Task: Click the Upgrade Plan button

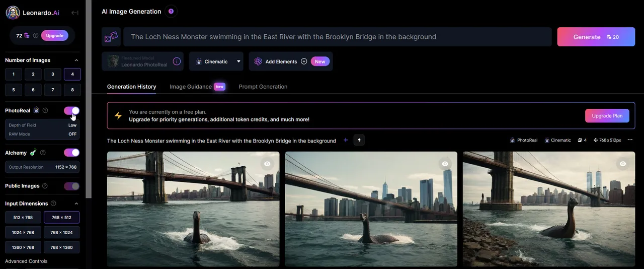Action: (x=607, y=116)
